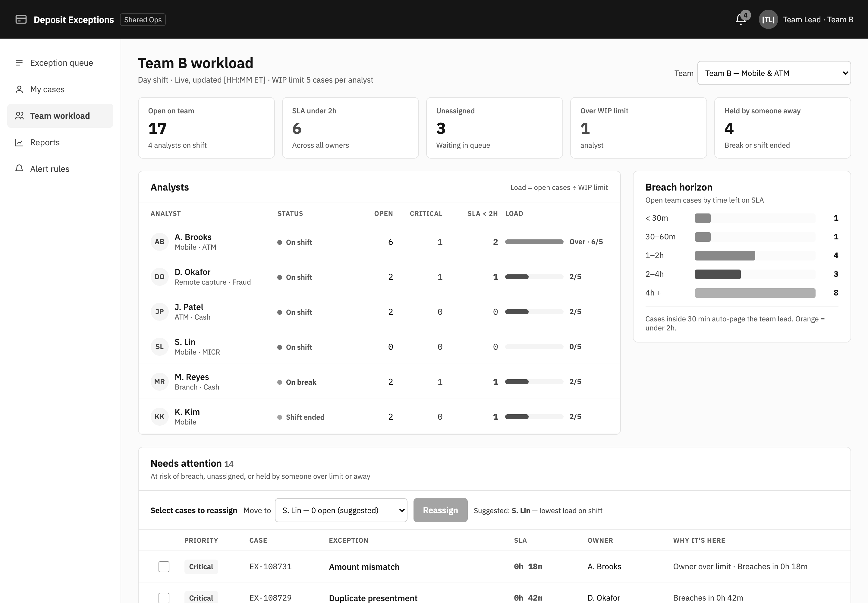Click M. Reyes On break status
868x603 pixels.
click(297, 382)
